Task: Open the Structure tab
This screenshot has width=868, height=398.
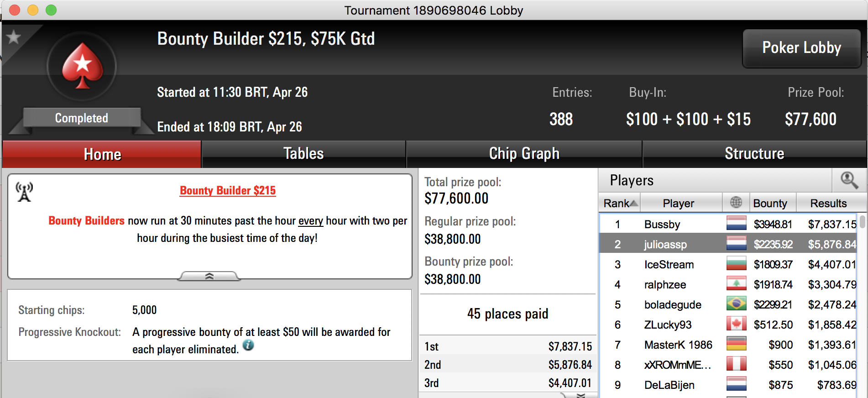Action: pyautogui.click(x=754, y=154)
